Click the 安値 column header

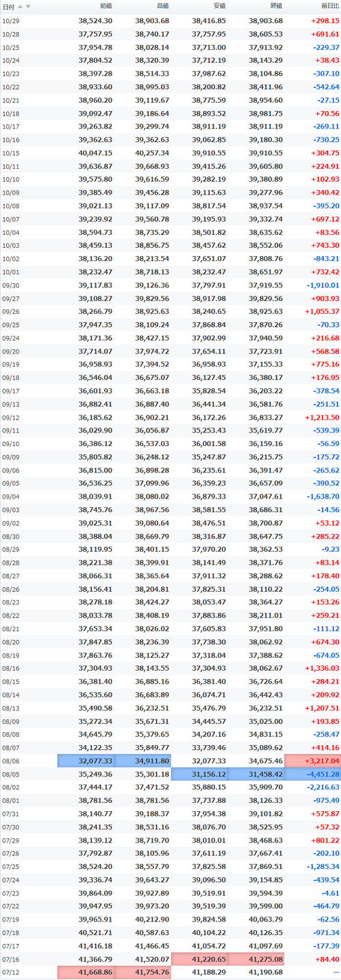[x=219, y=6]
